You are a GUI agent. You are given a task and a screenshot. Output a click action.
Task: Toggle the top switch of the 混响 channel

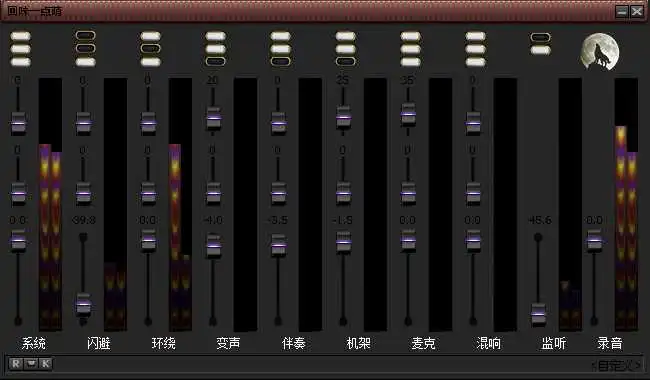click(475, 36)
